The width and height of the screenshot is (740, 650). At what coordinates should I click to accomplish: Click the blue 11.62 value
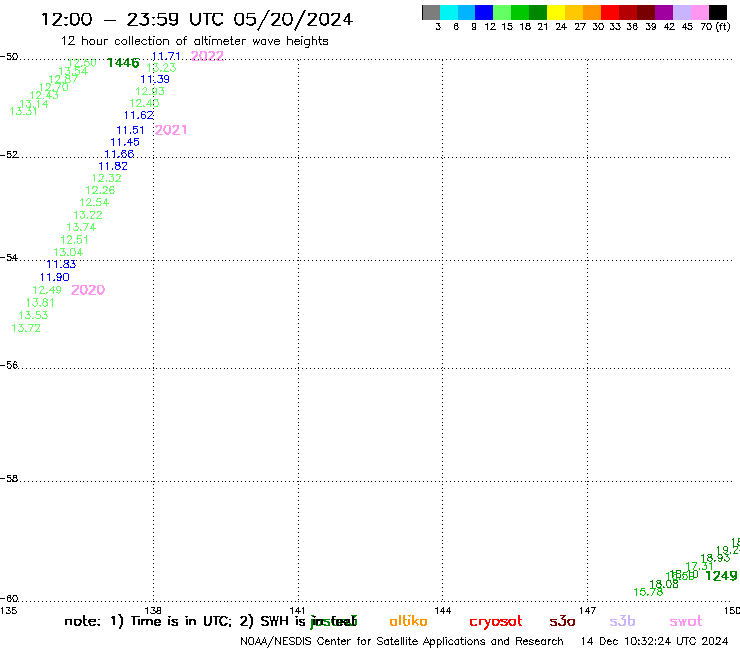139,115
